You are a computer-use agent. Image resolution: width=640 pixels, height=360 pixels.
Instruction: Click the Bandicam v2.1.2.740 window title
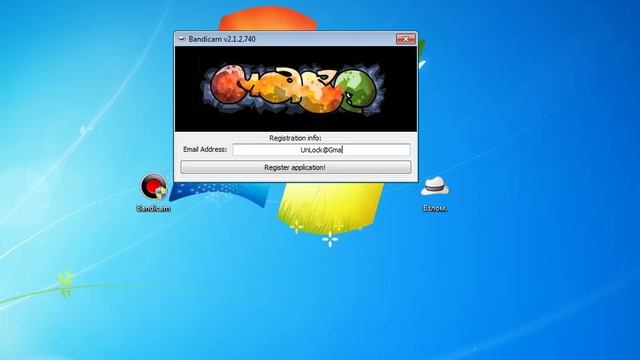[222, 39]
